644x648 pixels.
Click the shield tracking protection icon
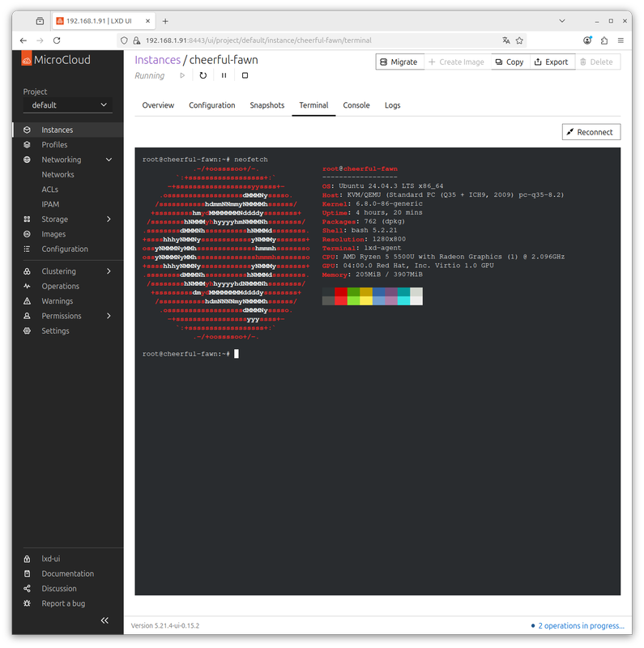(x=124, y=40)
